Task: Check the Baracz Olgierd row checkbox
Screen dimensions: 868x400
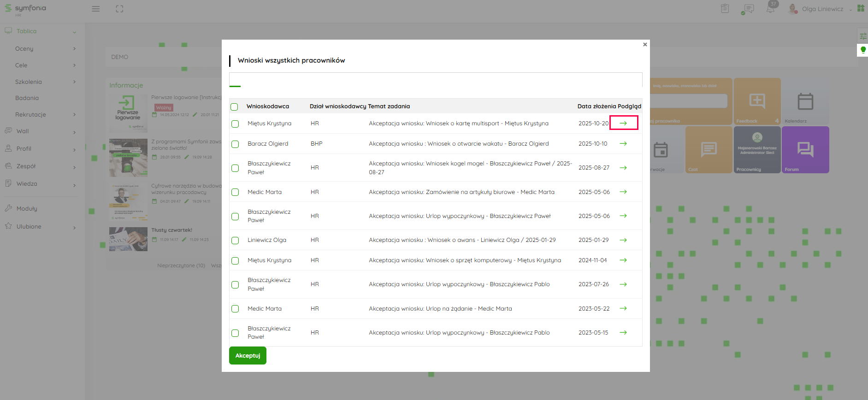Action: [235, 144]
